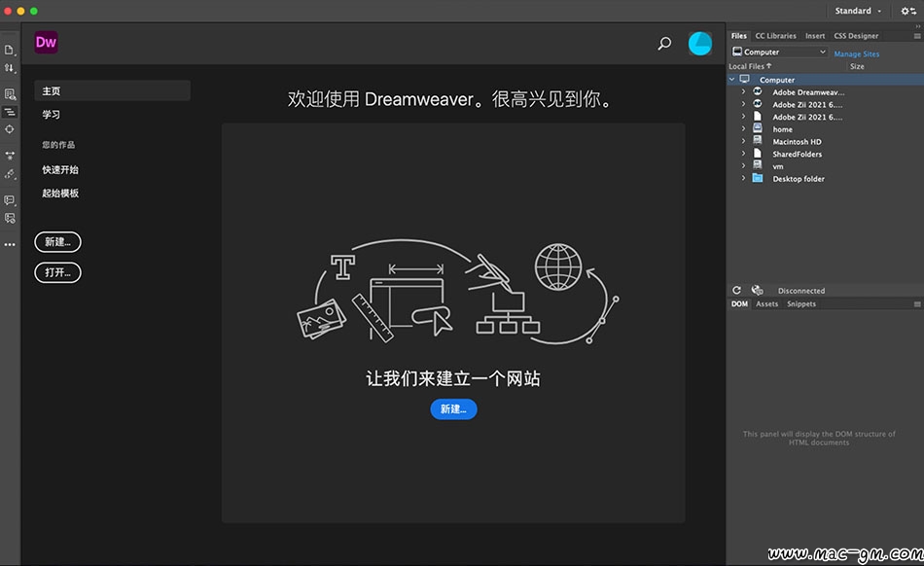
Task: Open Live View Options in the left toolbar
Action: point(10,94)
